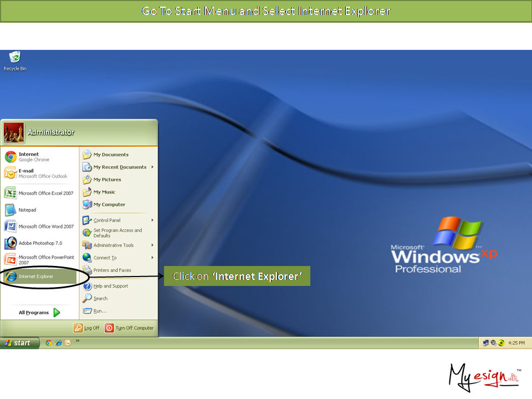The image size is (532, 399).
Task: Expand My Recent Documents submenu
Action: click(119, 167)
